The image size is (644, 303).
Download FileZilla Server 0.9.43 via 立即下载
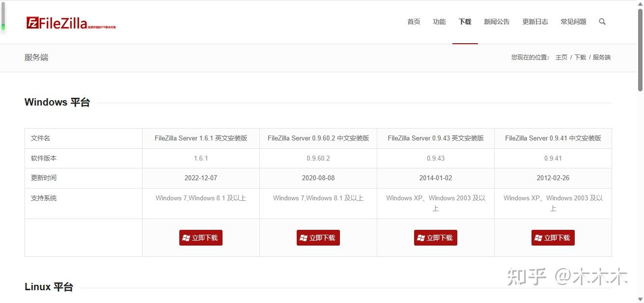pos(436,238)
